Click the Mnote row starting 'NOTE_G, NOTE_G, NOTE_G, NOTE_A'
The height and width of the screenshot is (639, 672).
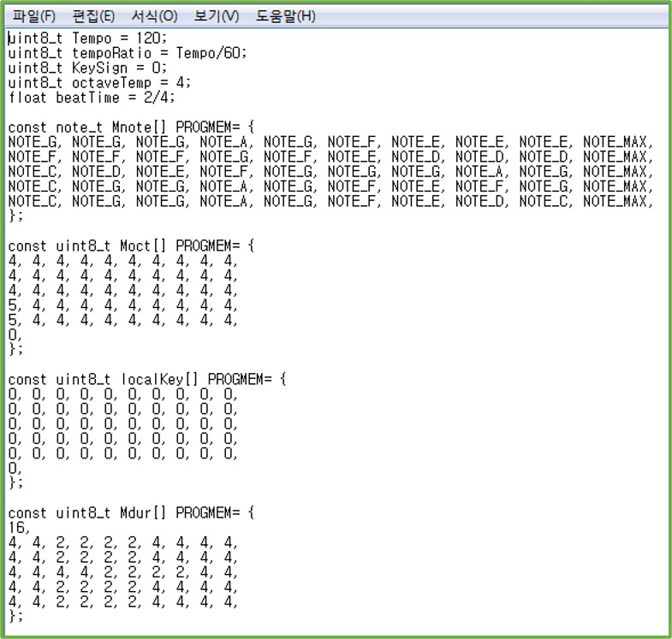(330, 142)
